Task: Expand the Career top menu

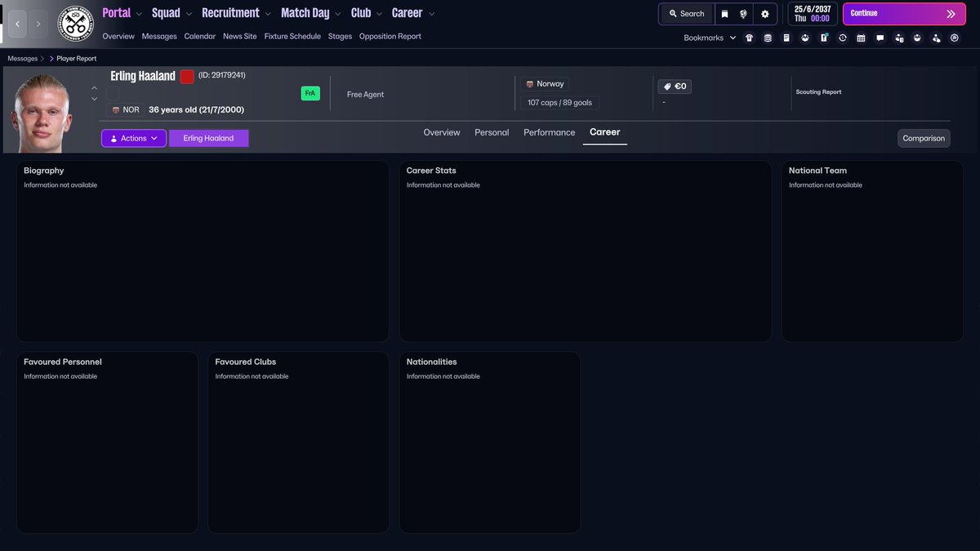Action: tap(413, 13)
